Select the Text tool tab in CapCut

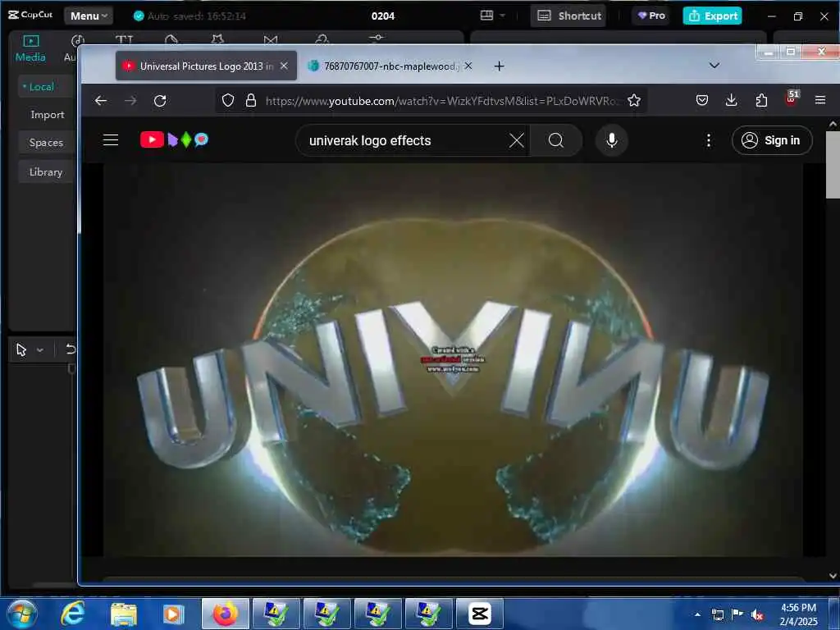pyautogui.click(x=125, y=39)
